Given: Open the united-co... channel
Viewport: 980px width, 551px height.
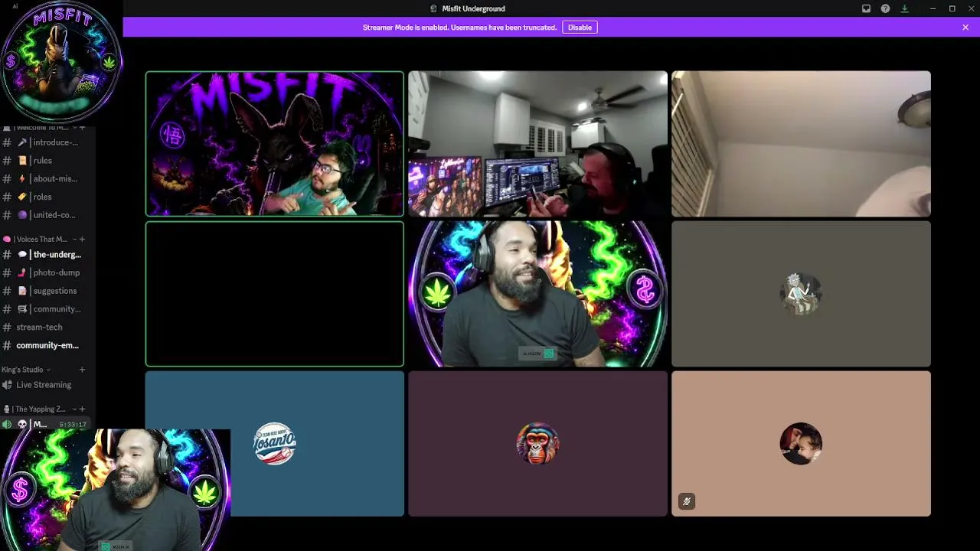Looking at the screenshot, I should coord(47,215).
